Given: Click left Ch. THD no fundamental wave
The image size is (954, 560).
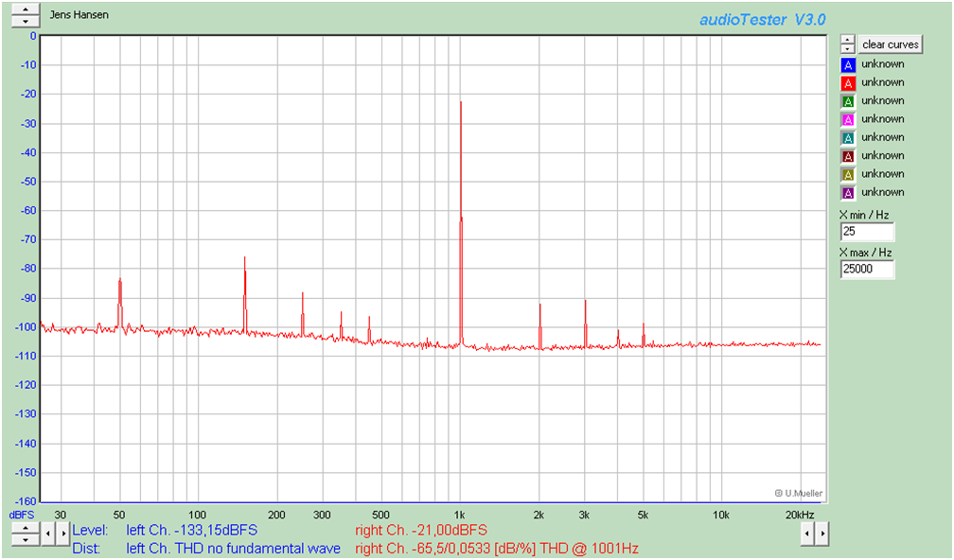Looking at the screenshot, I should click(233, 549).
